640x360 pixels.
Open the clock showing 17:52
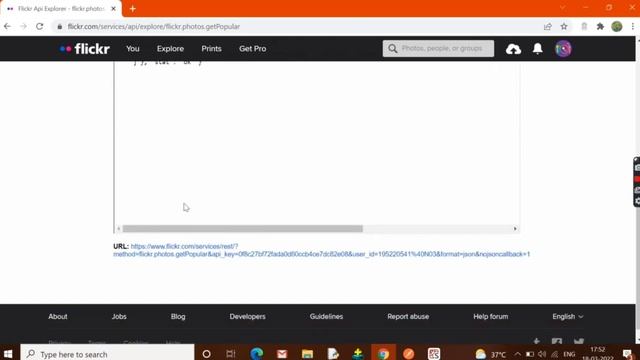point(598,353)
